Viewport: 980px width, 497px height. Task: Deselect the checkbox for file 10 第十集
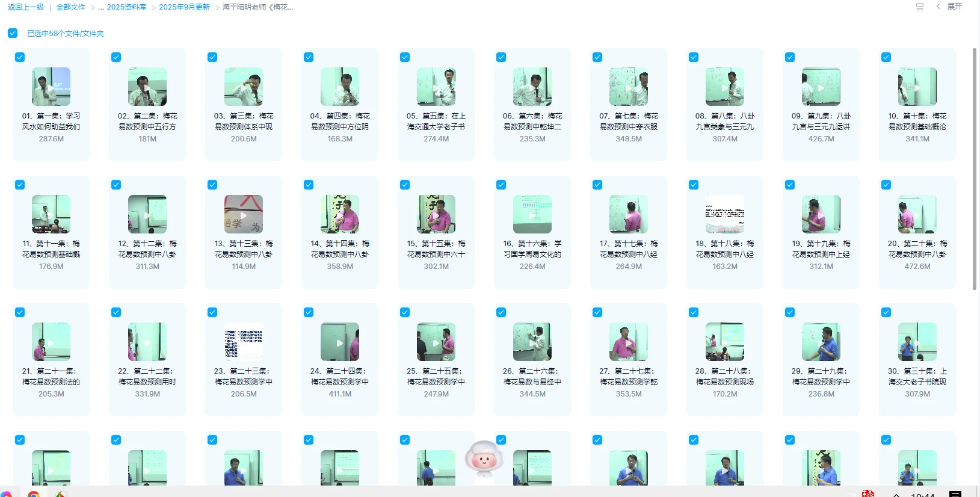(886, 57)
